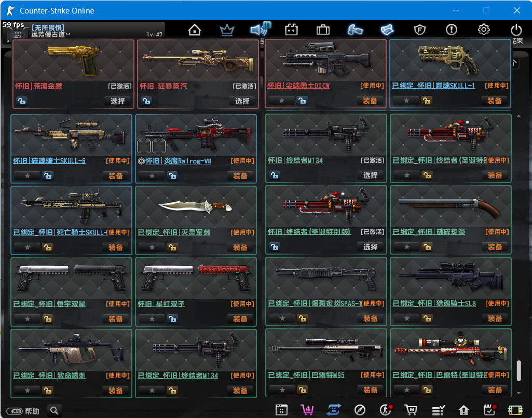Open the settings gear icon
Image resolution: width=532 pixels, height=418 pixels.
pyautogui.click(x=484, y=30)
